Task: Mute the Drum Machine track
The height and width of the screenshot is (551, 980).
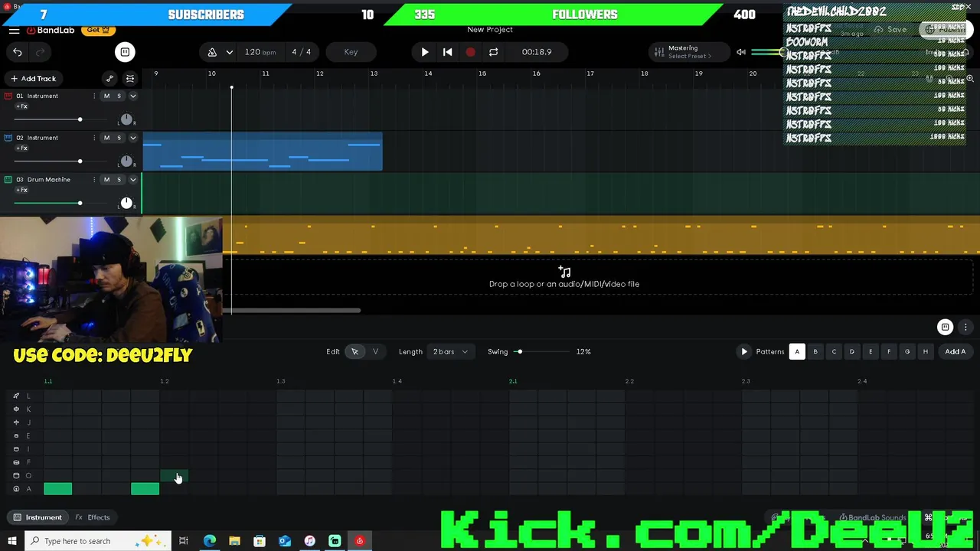Action: tap(106, 180)
